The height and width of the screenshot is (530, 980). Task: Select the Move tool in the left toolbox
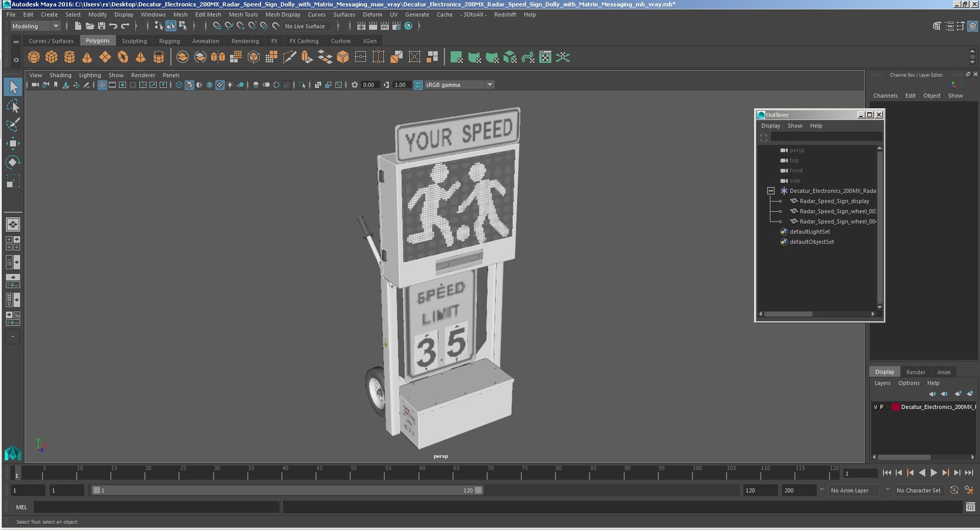(13, 143)
